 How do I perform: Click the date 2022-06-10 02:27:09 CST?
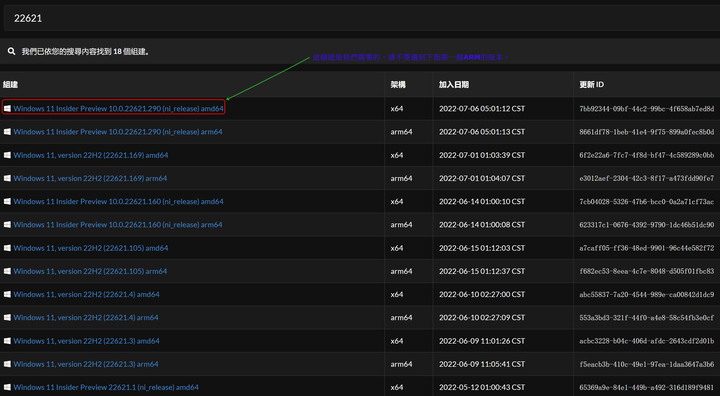click(482, 317)
